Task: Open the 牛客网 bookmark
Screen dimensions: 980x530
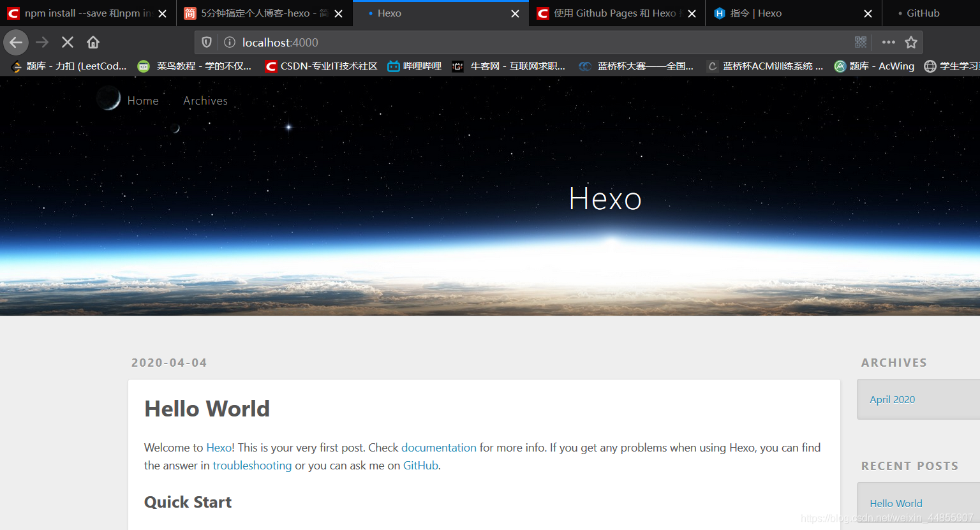Action: pos(509,66)
